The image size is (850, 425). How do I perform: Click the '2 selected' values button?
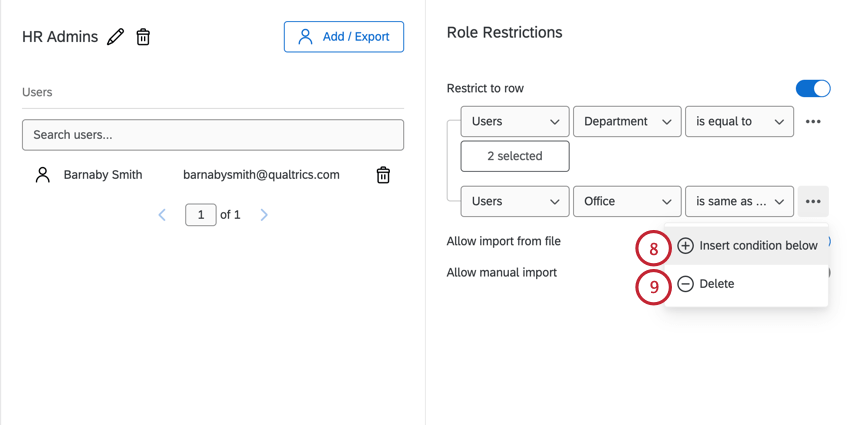[x=514, y=156]
